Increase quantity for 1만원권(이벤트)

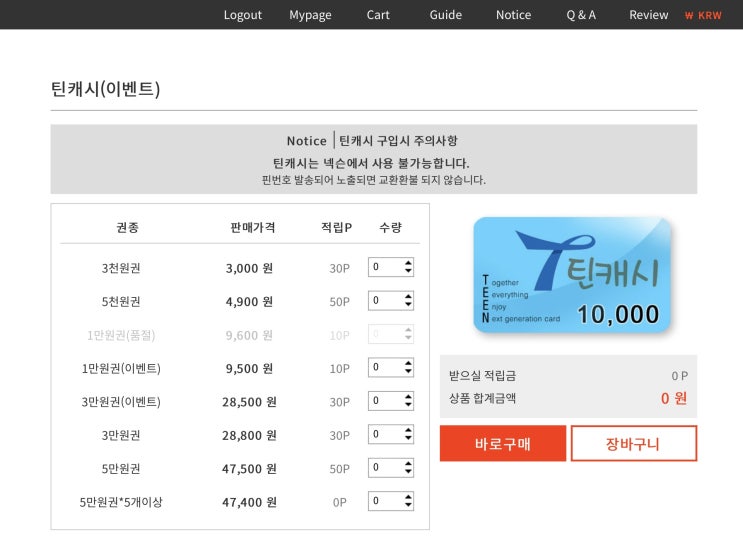(x=408, y=363)
